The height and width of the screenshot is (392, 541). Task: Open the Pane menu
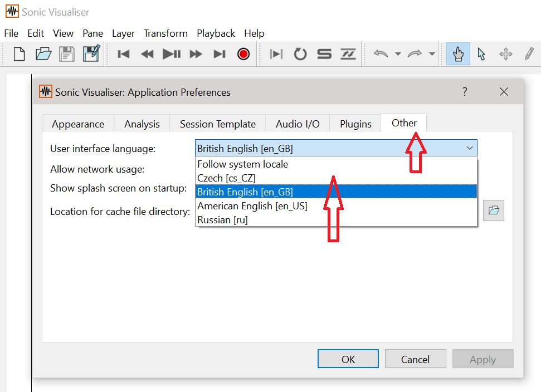coord(92,33)
